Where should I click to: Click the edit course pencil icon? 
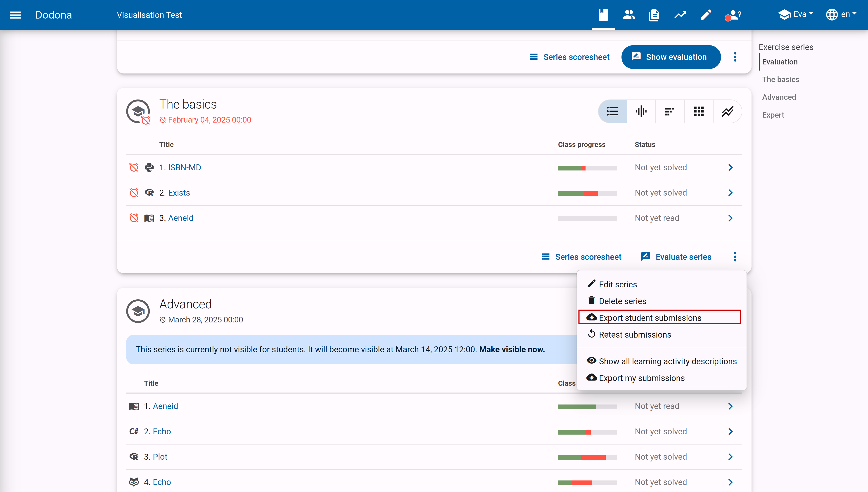tap(705, 15)
